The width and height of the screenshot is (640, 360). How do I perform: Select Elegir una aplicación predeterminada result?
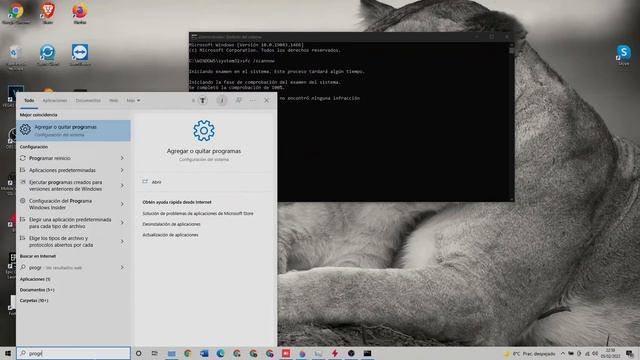68,223
